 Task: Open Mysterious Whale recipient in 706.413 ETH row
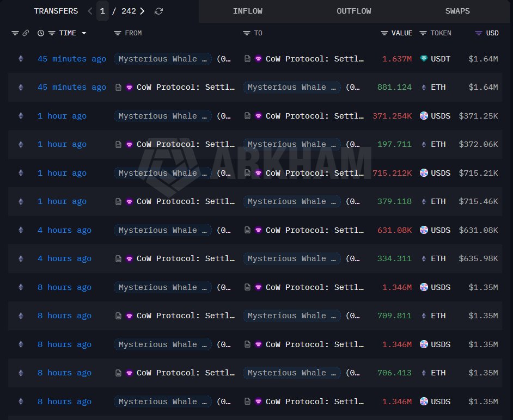292,373
